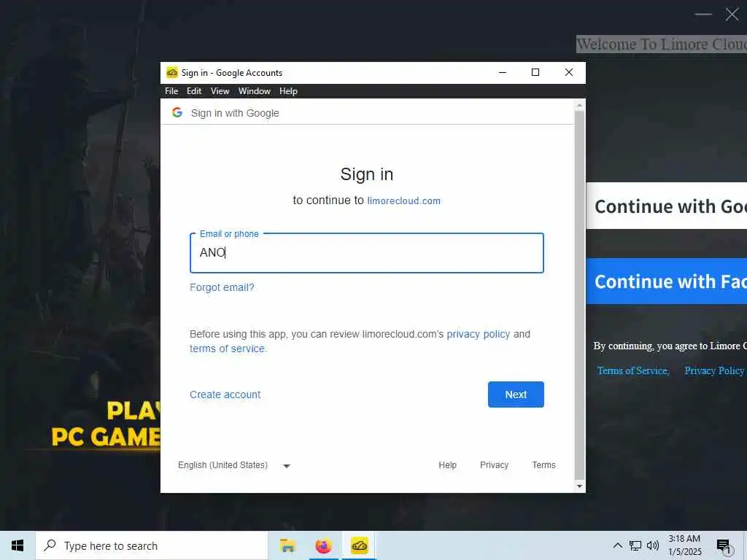Show hidden system tray icons
Viewport: 747px width, 560px height.
click(x=617, y=545)
